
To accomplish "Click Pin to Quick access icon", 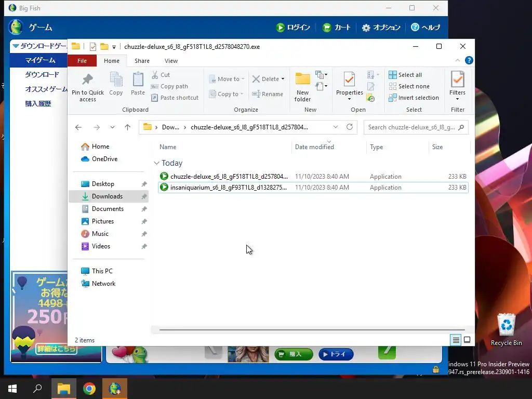I will click(x=87, y=79).
